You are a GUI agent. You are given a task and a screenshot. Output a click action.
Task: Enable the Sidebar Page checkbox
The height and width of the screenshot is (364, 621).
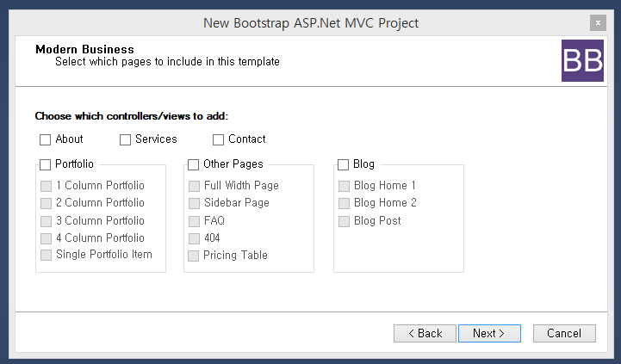(x=195, y=204)
